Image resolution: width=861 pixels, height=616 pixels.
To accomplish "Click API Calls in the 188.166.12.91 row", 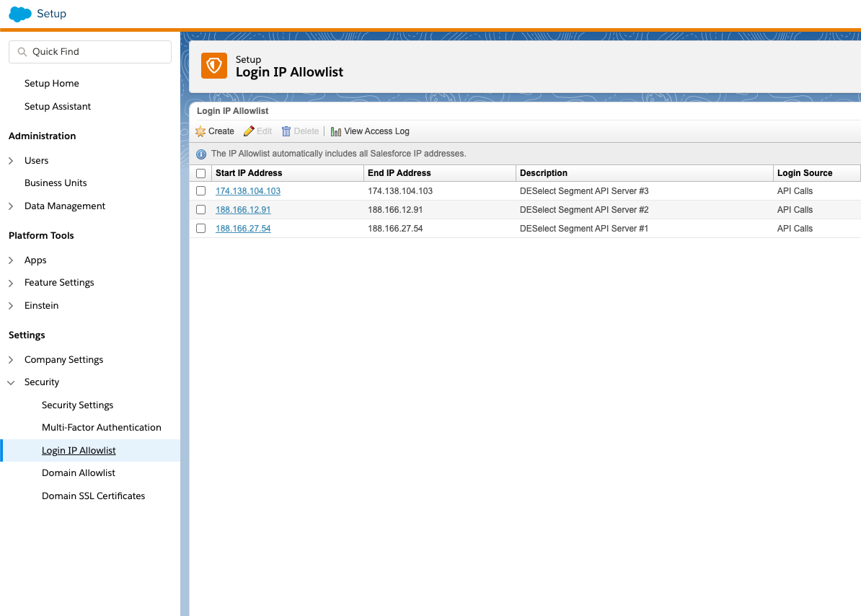I will pyautogui.click(x=795, y=210).
